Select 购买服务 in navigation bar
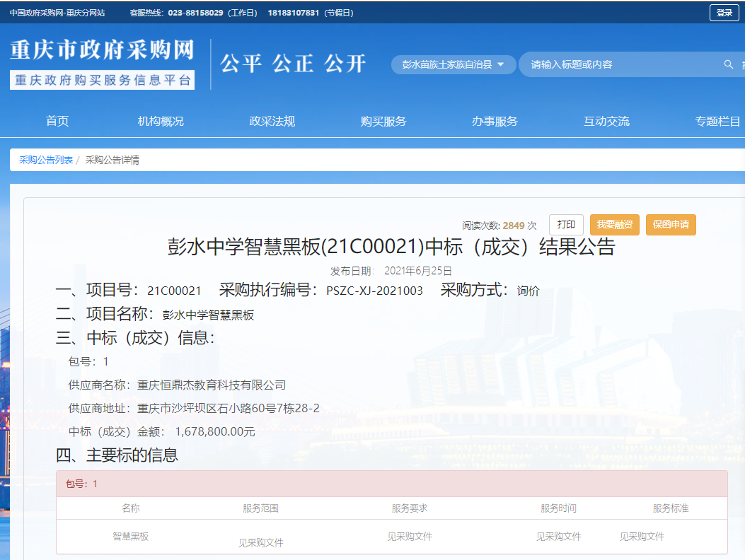This screenshot has height=560, width=745. click(383, 121)
